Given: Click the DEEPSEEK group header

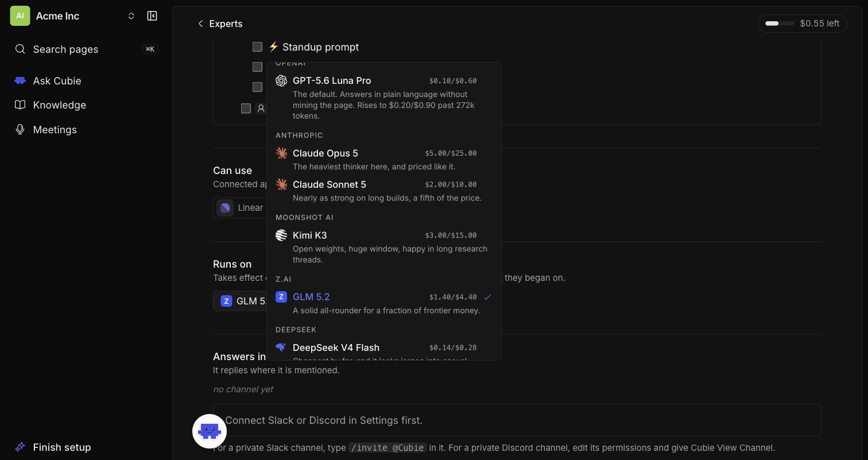Looking at the screenshot, I should pyautogui.click(x=296, y=330).
